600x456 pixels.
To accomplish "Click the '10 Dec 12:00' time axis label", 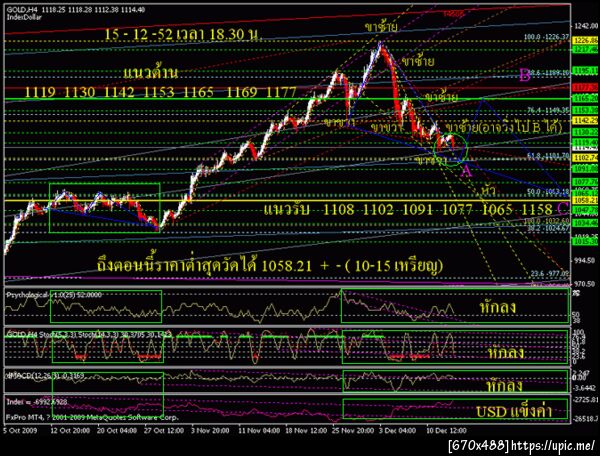I will 447,430.
